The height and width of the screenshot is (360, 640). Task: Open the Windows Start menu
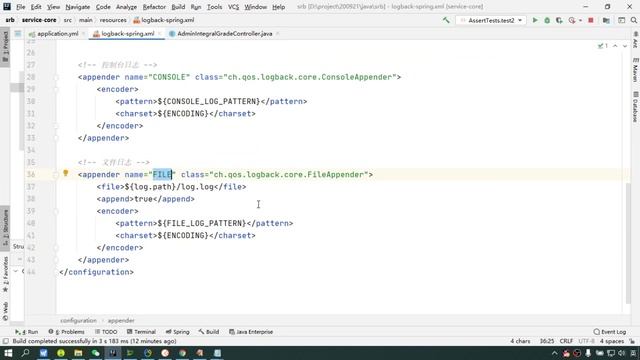pos(8,353)
